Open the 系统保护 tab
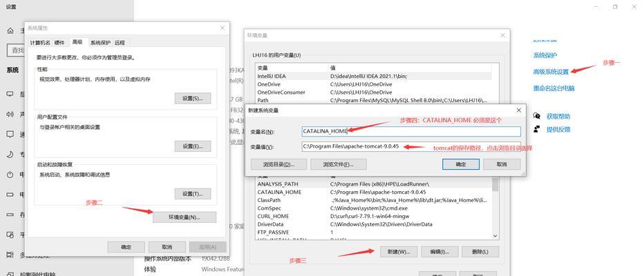The image size is (644, 276). [x=100, y=43]
